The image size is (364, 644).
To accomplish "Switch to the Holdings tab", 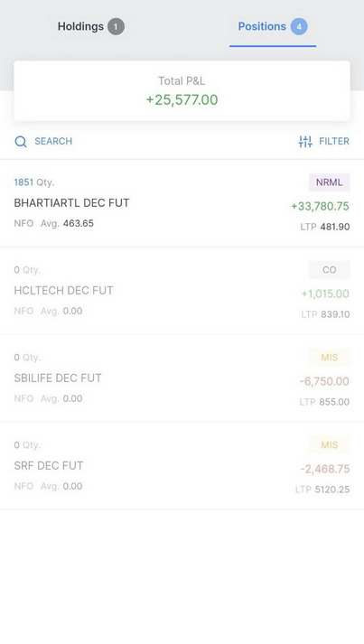I will (91, 27).
